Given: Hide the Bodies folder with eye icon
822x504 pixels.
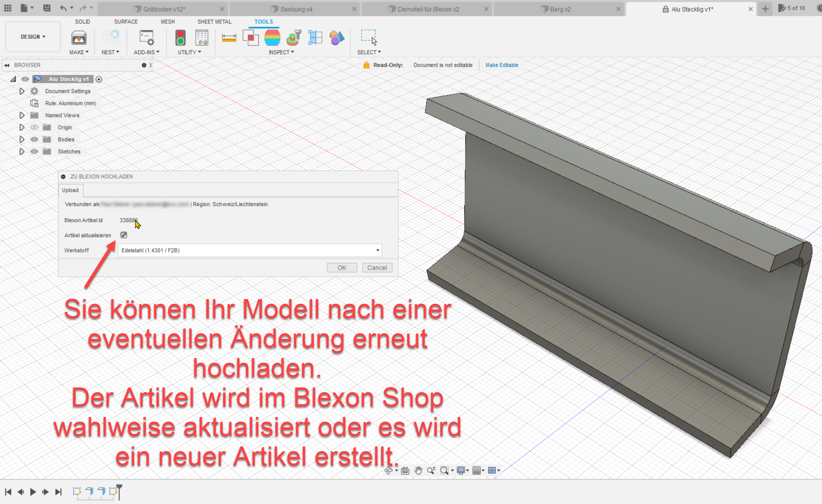Looking at the screenshot, I should (x=34, y=139).
